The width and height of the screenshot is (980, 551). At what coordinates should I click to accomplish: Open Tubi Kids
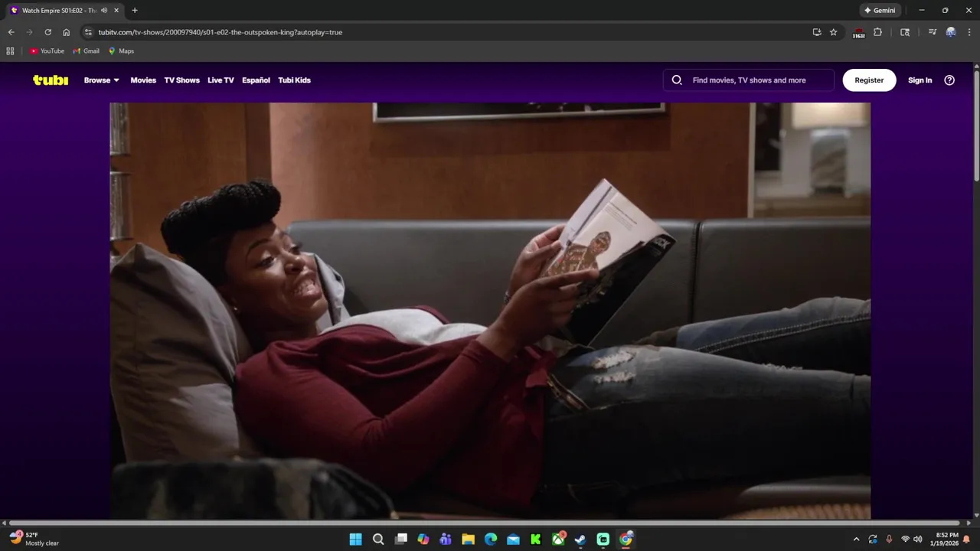pyautogui.click(x=294, y=80)
